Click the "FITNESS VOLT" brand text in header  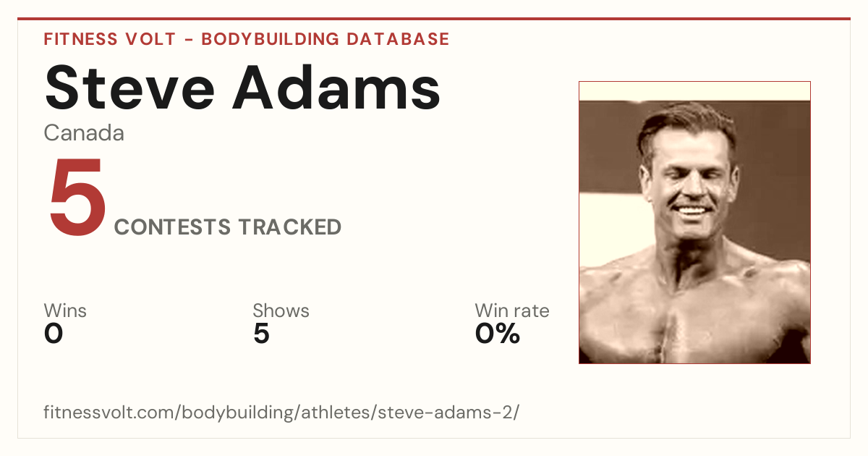point(110,39)
